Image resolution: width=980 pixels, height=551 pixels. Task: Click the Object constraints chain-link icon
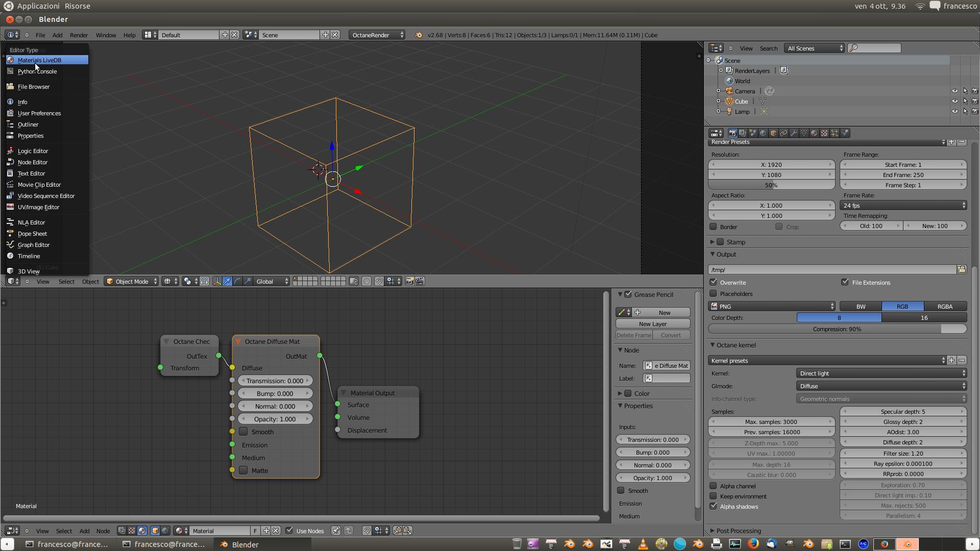tap(783, 133)
